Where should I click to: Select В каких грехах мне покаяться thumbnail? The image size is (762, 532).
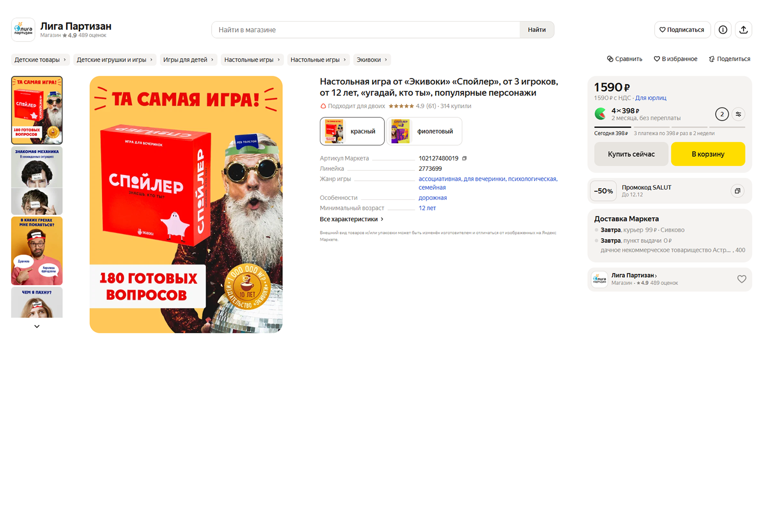37,250
